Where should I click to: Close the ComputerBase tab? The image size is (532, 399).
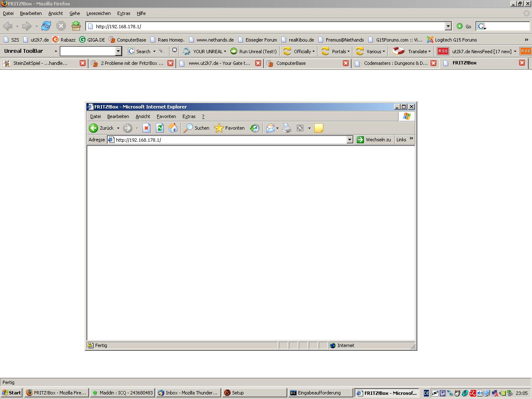[346, 63]
